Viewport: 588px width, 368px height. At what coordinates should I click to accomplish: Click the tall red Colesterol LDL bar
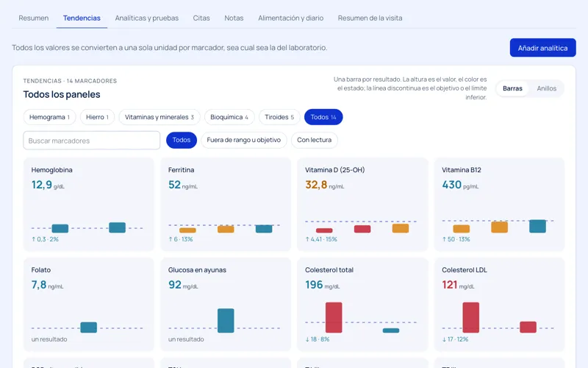pos(470,317)
